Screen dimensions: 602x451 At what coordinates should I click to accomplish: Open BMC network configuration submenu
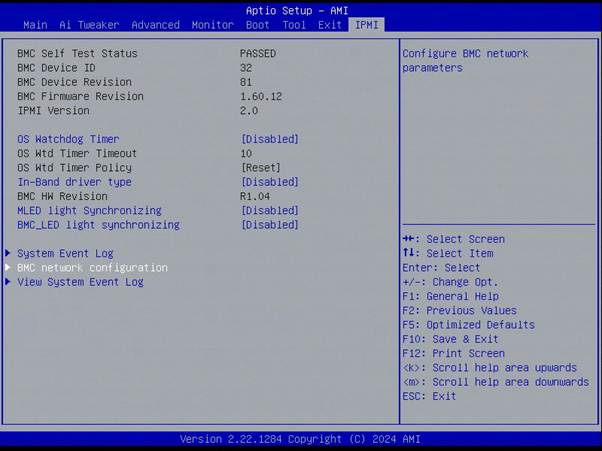(93, 268)
